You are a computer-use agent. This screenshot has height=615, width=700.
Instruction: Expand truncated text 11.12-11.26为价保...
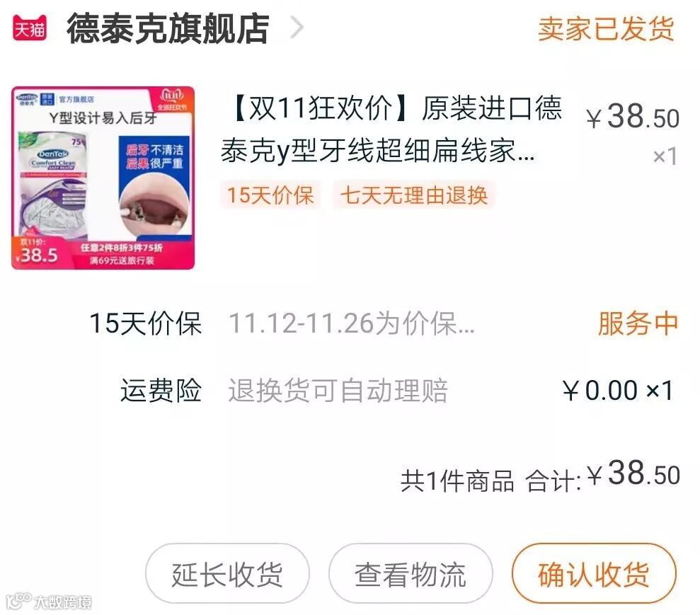click(x=352, y=323)
